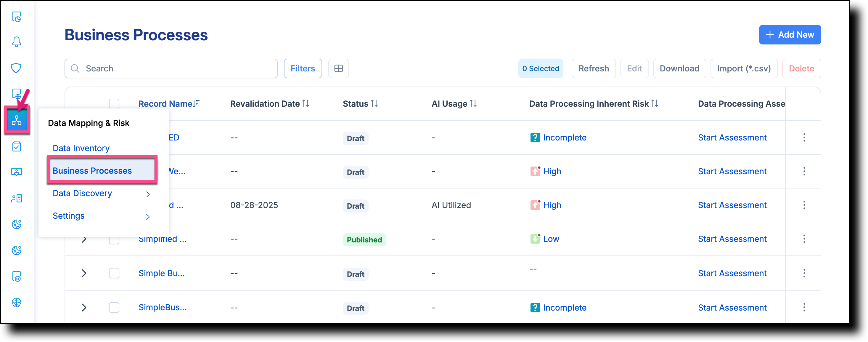Viewport: 868px width, 342px height.
Task: Click the Incomplete question icon in SimpleBus... row
Action: pos(535,308)
